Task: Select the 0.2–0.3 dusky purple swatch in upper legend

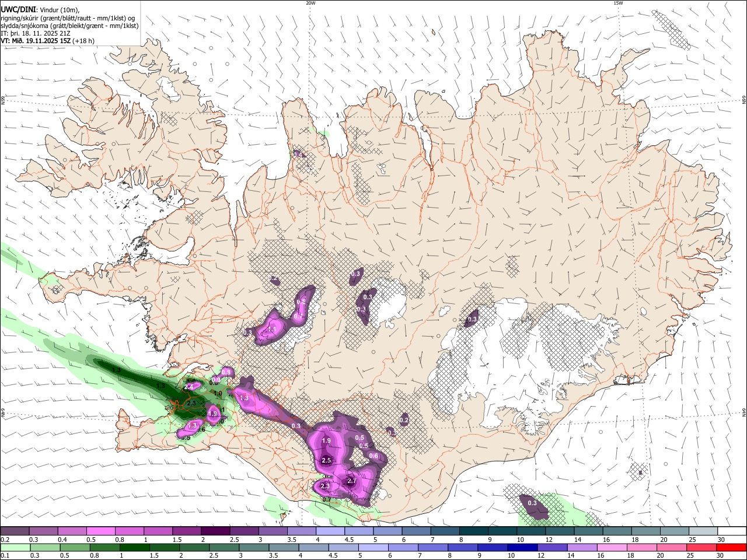Action: coord(15,531)
